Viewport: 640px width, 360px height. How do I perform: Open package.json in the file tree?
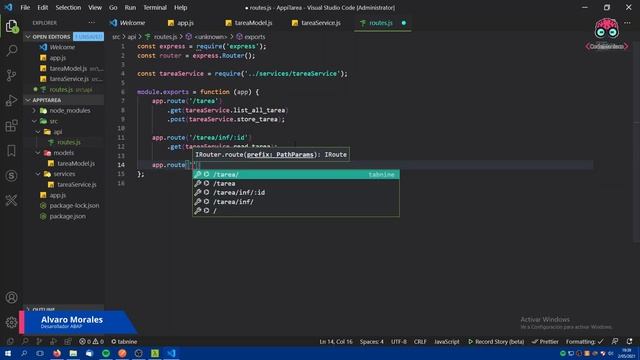click(67, 216)
